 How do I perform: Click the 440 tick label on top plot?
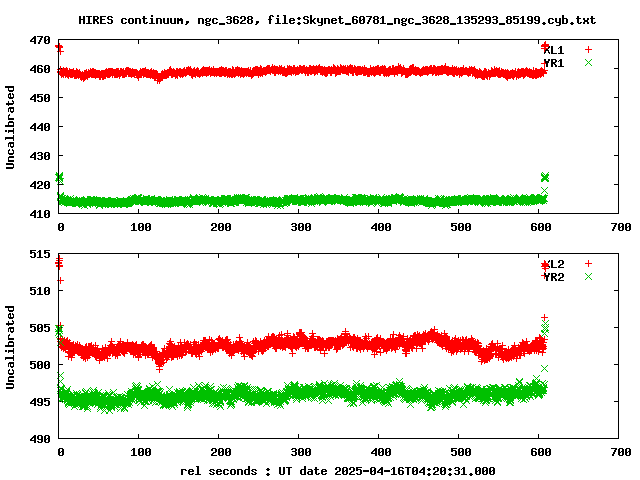click(40, 127)
